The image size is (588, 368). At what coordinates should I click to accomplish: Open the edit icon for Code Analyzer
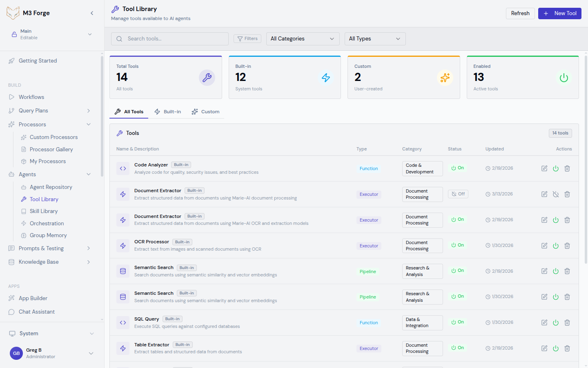(x=544, y=168)
